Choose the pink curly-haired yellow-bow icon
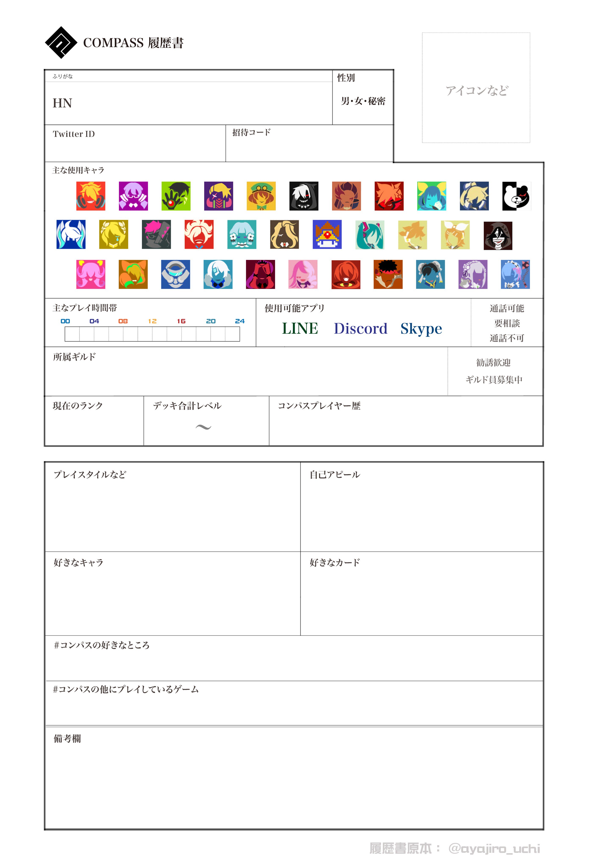The width and height of the screenshot is (592, 868). (x=91, y=274)
